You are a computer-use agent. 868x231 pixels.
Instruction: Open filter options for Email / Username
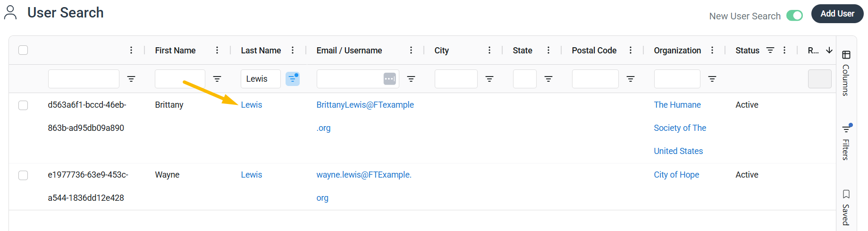coord(411,79)
